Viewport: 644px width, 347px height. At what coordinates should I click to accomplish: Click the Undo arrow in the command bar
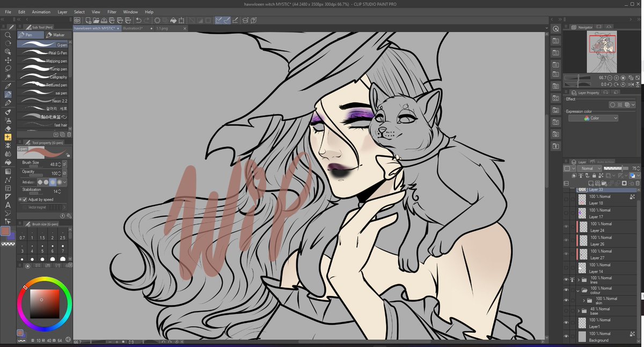pyautogui.click(x=139, y=20)
